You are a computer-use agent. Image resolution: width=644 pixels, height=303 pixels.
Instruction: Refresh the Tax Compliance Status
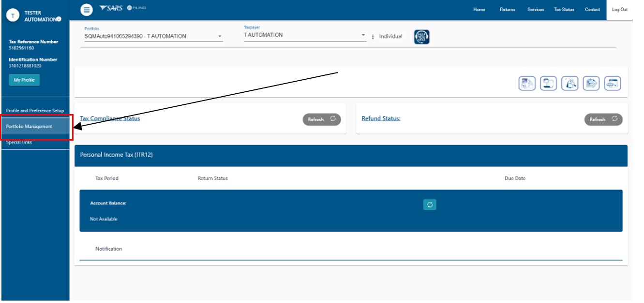pos(322,119)
